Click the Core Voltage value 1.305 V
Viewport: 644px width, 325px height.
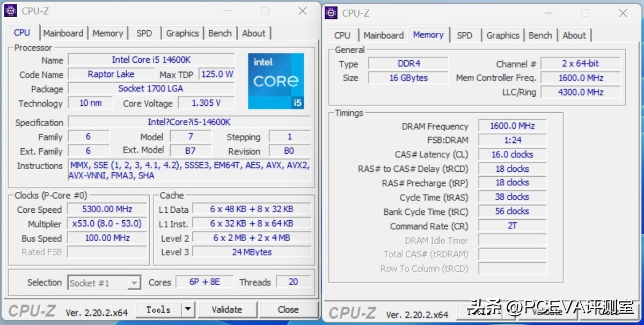click(x=207, y=103)
